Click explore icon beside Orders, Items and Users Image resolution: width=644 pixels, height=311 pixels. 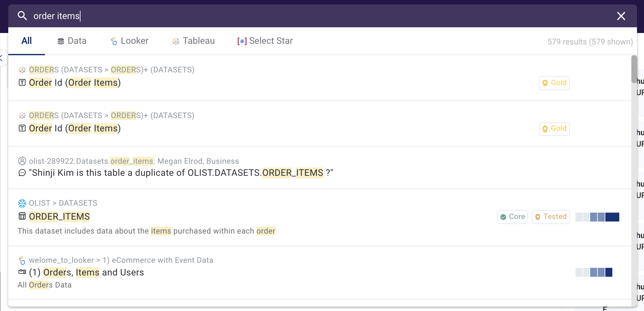coord(22,272)
